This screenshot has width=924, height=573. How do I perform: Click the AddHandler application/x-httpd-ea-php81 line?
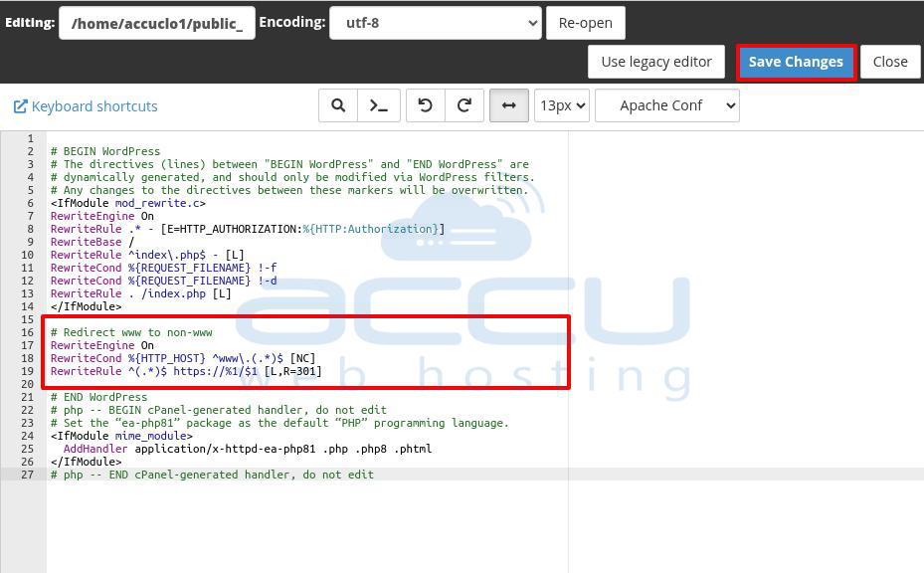click(248, 449)
